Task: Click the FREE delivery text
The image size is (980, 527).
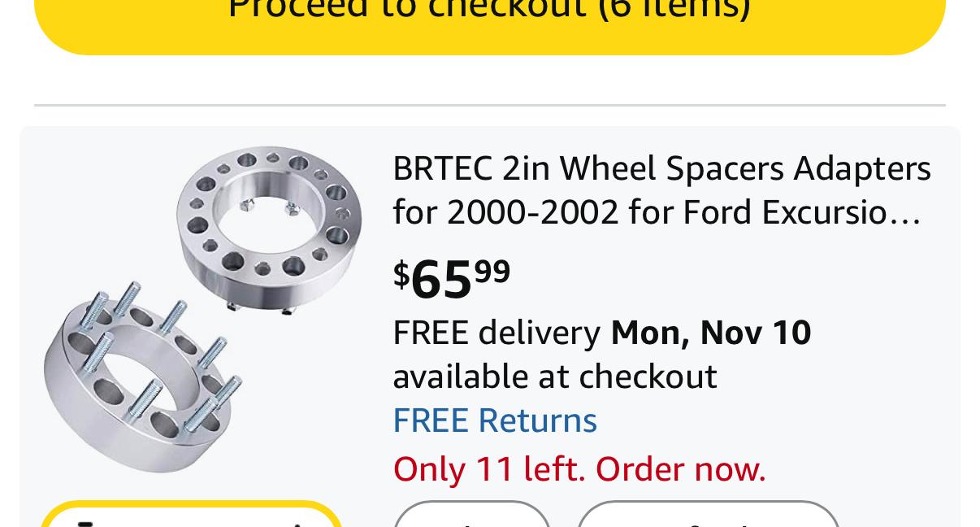Action: 497,333
